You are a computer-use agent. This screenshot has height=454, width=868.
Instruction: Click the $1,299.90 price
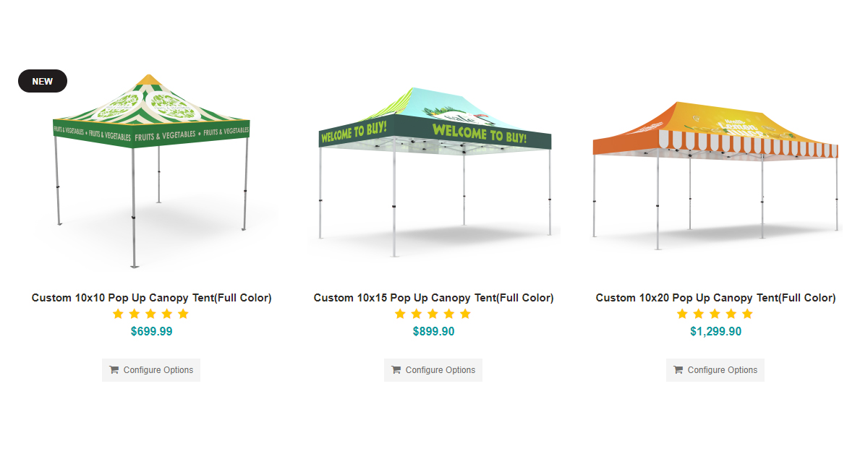coord(715,332)
